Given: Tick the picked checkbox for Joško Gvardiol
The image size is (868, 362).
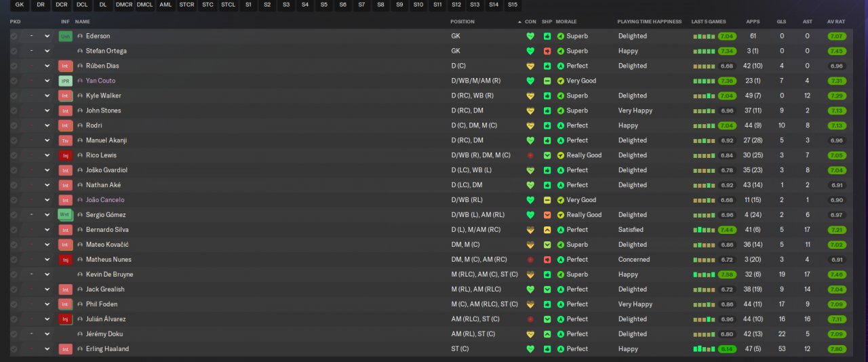Looking at the screenshot, I should [x=14, y=170].
